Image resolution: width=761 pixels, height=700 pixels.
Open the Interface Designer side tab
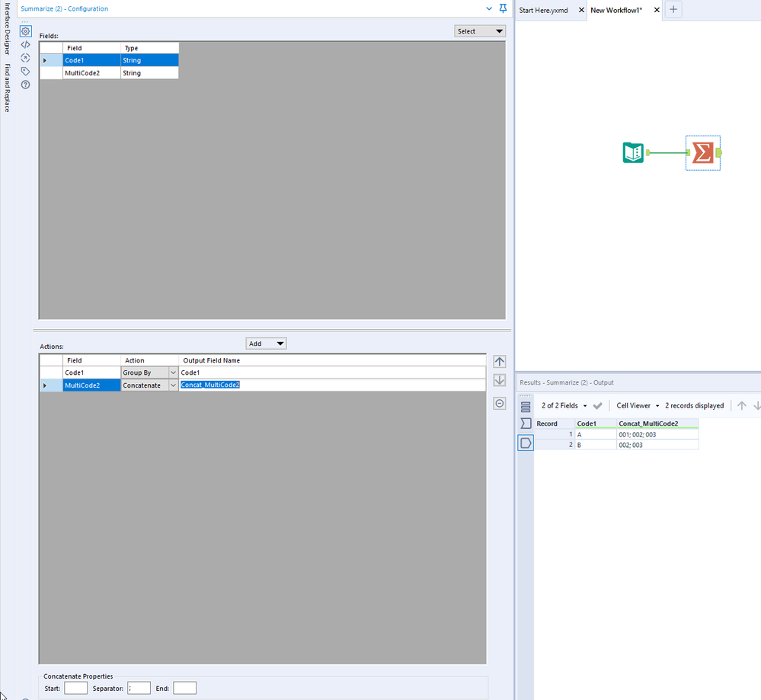tap(7, 29)
